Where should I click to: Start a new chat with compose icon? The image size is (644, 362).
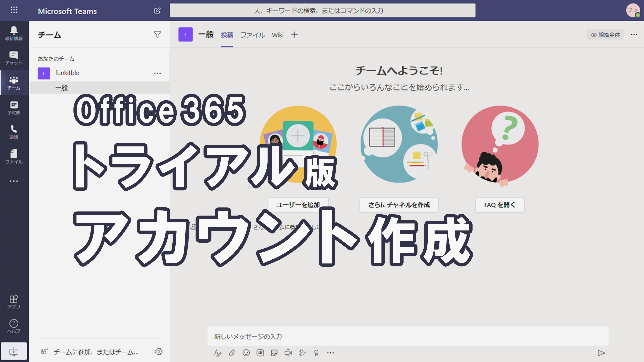point(157,11)
